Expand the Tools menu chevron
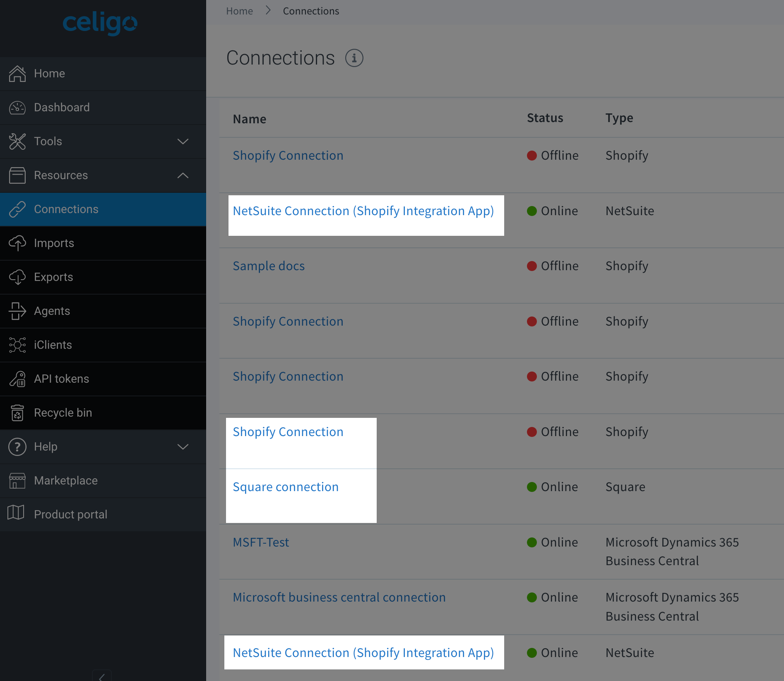Screen dimensions: 784x681 [183, 141]
